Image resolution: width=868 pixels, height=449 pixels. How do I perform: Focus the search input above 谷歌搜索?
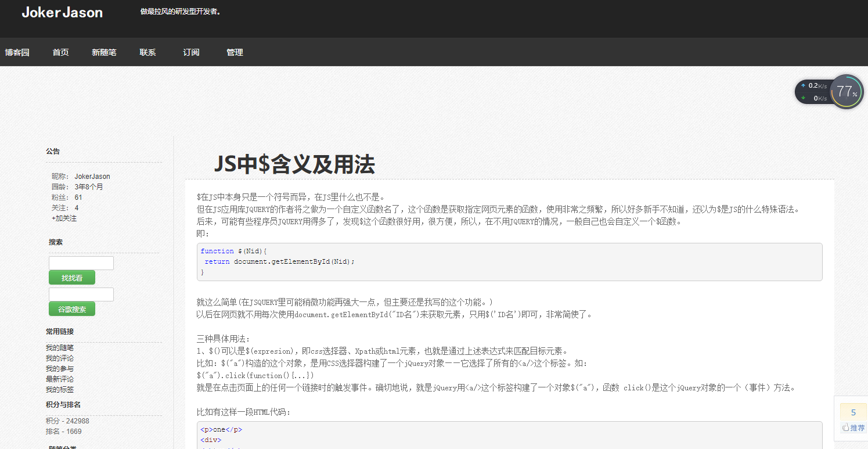[x=81, y=294]
